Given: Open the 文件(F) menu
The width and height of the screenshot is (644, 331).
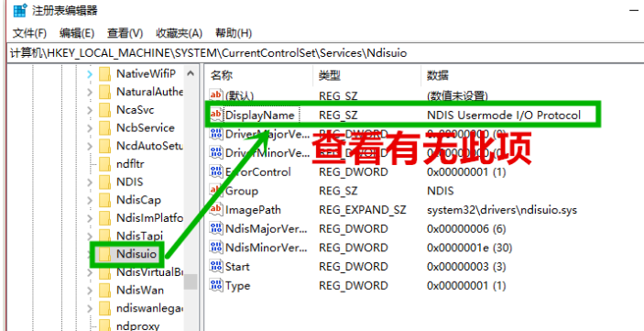Looking at the screenshot, I should coord(29,33).
